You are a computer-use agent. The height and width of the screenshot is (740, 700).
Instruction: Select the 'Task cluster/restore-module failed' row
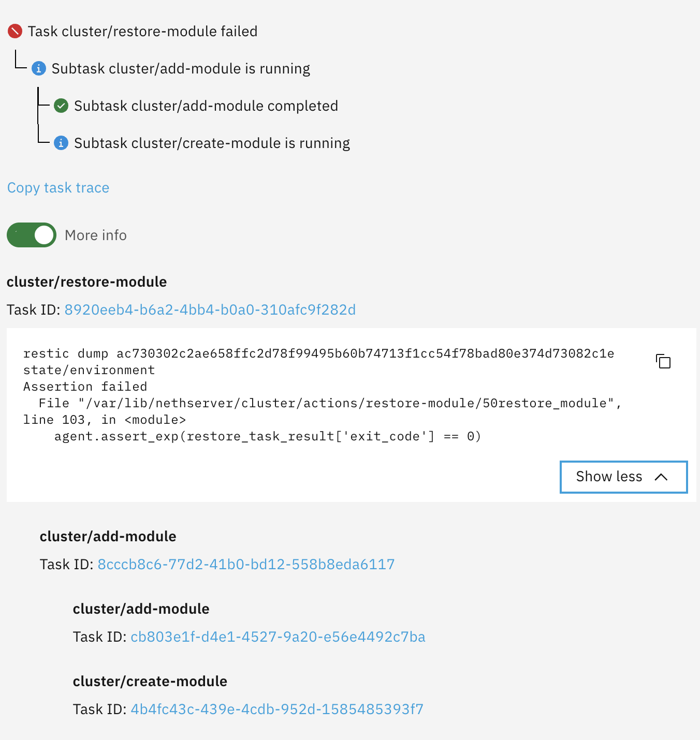(142, 31)
